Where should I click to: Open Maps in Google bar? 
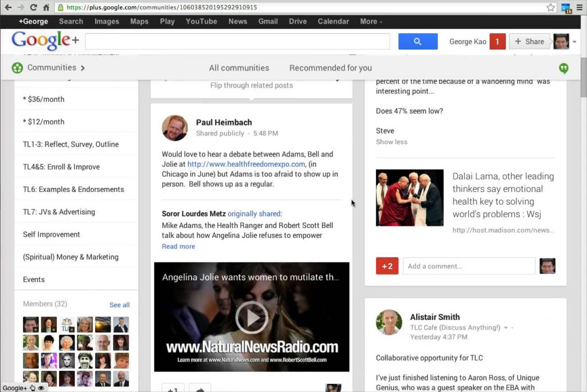139,21
